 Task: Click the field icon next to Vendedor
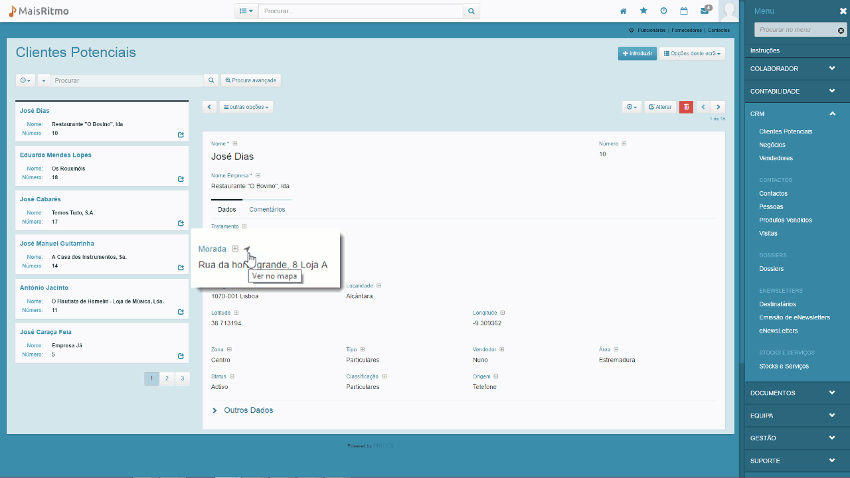(502, 350)
